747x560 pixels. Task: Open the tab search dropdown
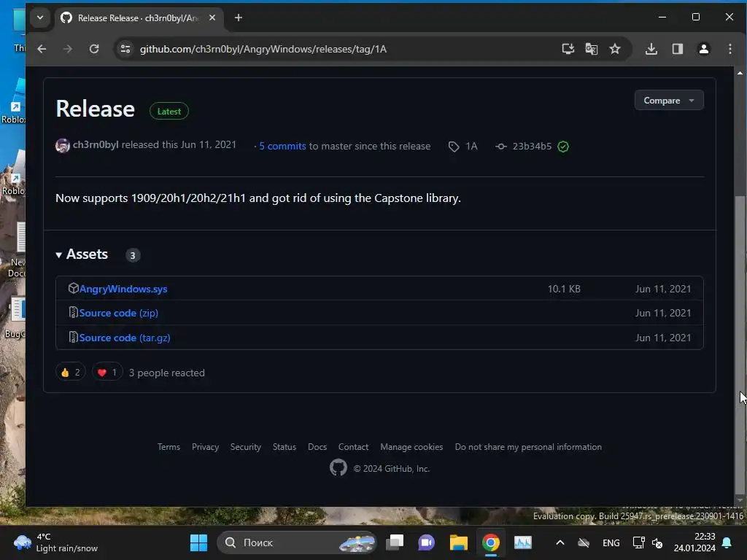pos(40,17)
